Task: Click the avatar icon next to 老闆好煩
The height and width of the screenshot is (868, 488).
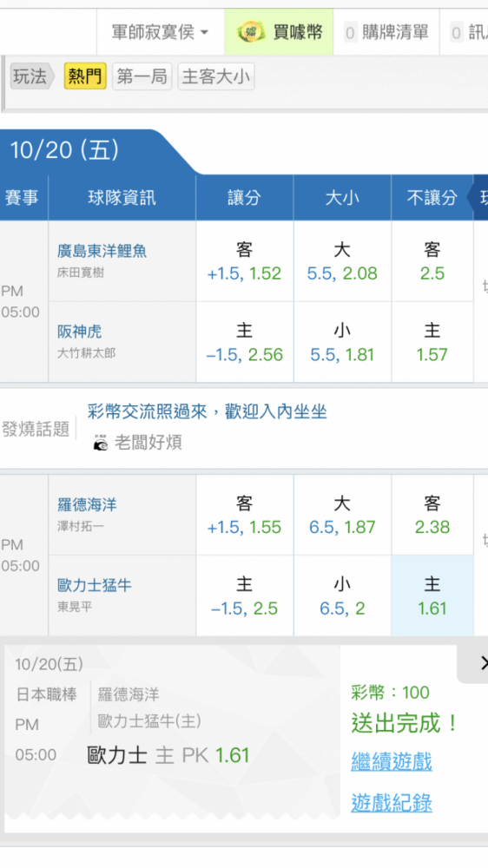Action: pyautogui.click(x=100, y=443)
